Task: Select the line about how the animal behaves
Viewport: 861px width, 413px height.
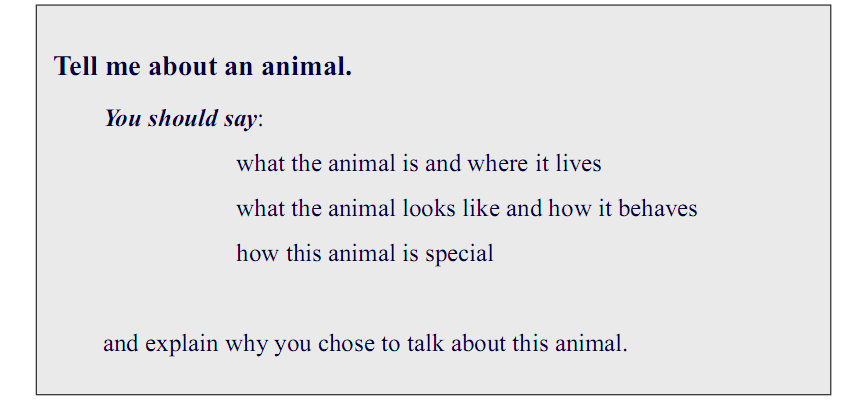Action: pyautogui.click(x=467, y=209)
